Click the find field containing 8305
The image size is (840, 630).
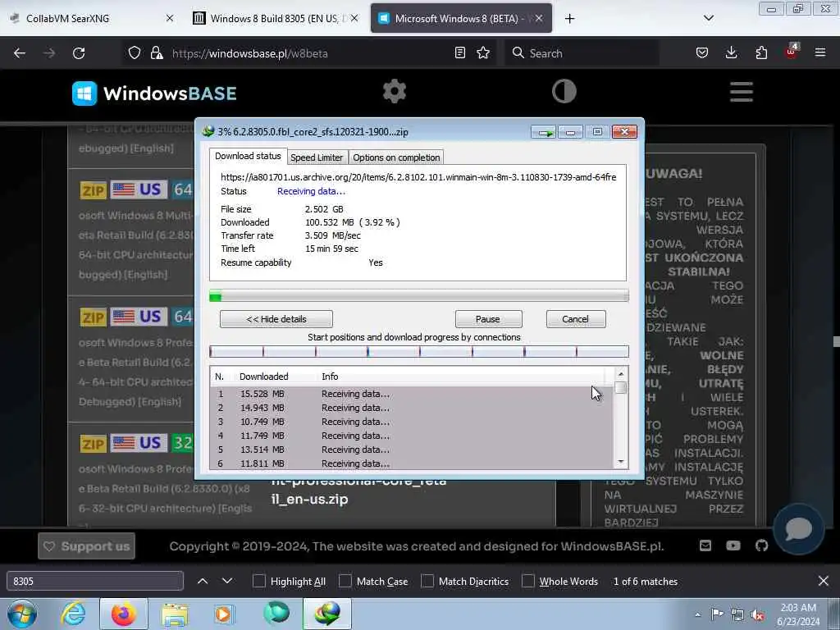[x=95, y=582]
